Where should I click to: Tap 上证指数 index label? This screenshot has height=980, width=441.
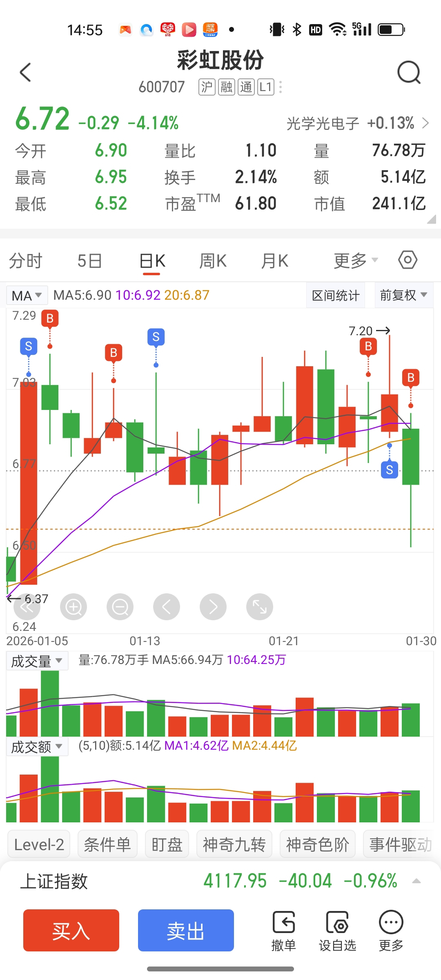[x=54, y=881]
